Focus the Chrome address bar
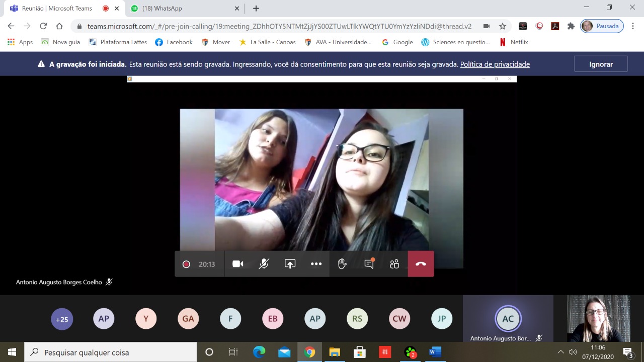Screen dimensions: 644x362 (279, 26)
